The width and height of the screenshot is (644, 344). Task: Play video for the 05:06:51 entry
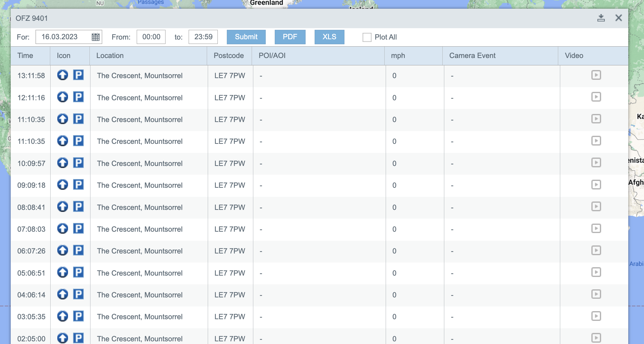(596, 272)
